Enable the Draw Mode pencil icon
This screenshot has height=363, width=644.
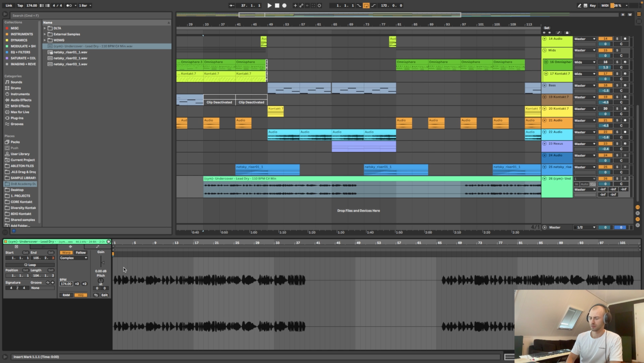pyautogui.click(x=579, y=6)
